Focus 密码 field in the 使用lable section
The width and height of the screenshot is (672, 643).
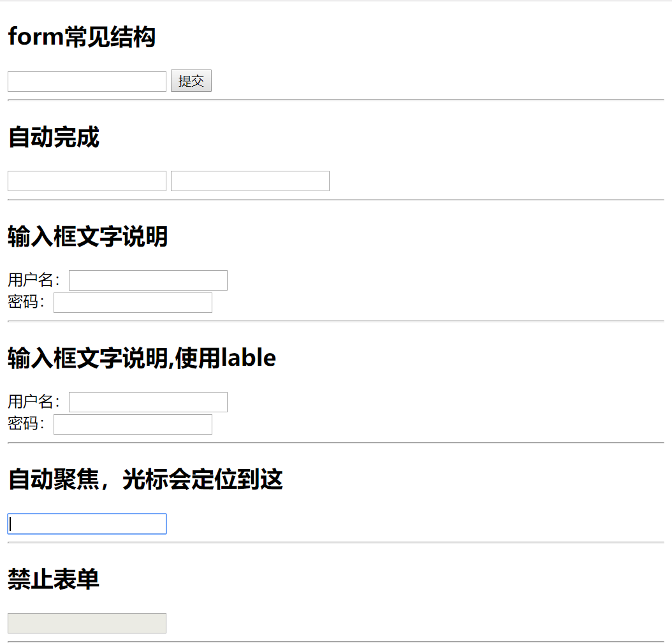[133, 424]
